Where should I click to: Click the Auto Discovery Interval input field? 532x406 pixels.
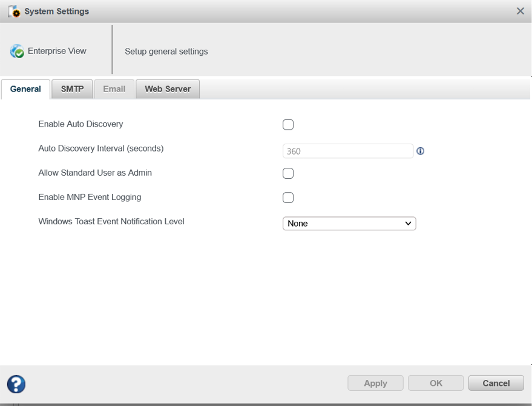pyautogui.click(x=348, y=151)
